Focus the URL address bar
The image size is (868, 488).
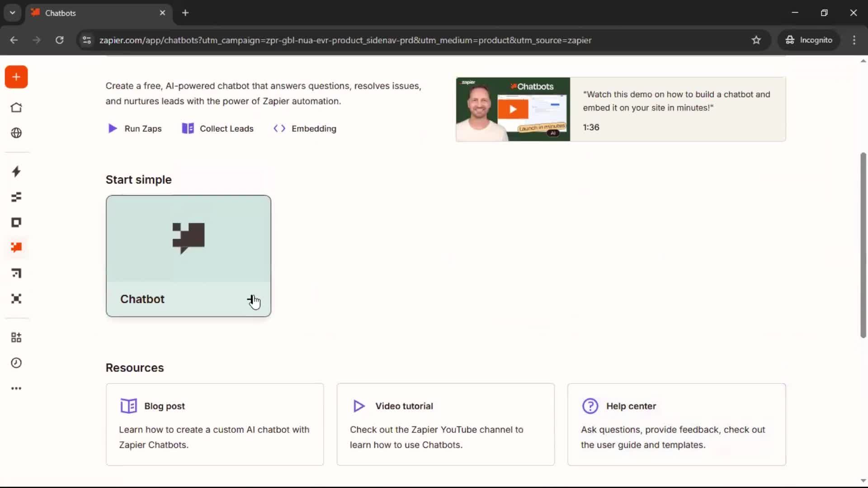tap(345, 40)
